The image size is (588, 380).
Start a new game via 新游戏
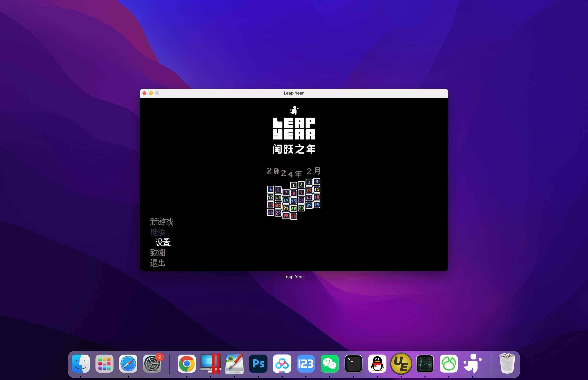coord(162,222)
